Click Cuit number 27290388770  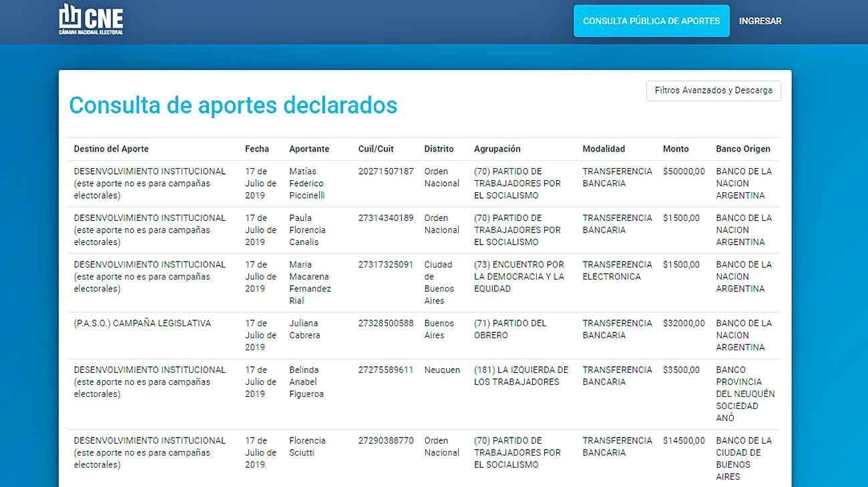(386, 441)
